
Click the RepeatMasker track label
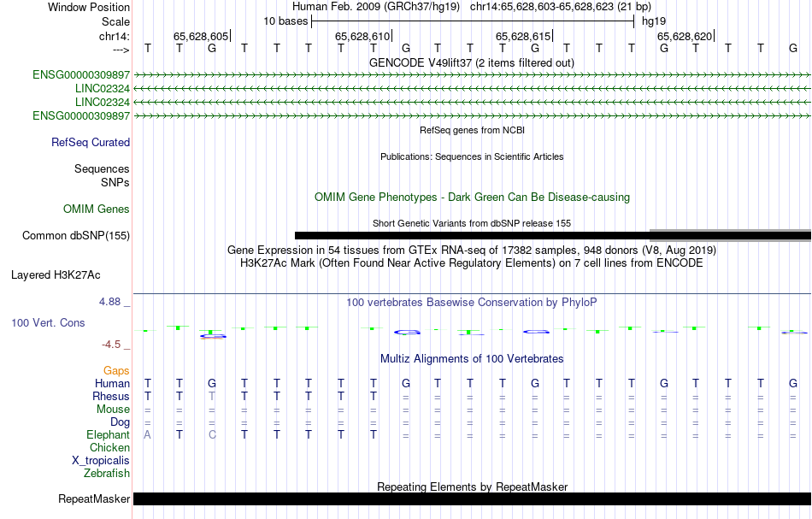(94, 498)
